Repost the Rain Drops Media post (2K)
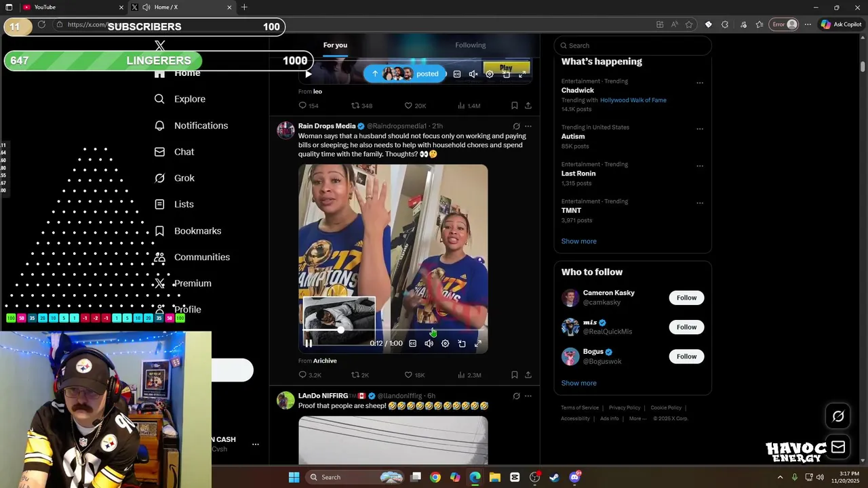This screenshot has width=868, height=488. pos(360,375)
